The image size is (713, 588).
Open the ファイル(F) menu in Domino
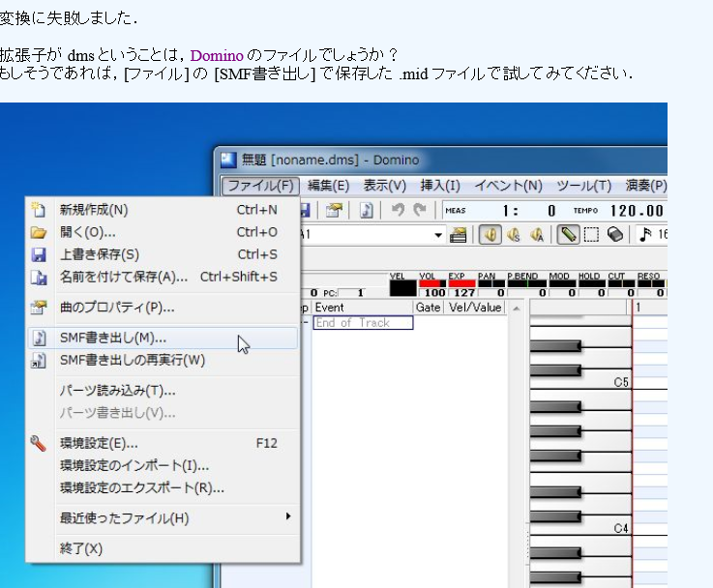tap(260, 186)
